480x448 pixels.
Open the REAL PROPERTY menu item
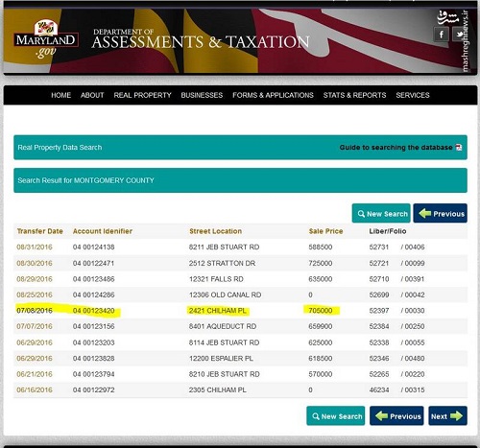tap(142, 95)
